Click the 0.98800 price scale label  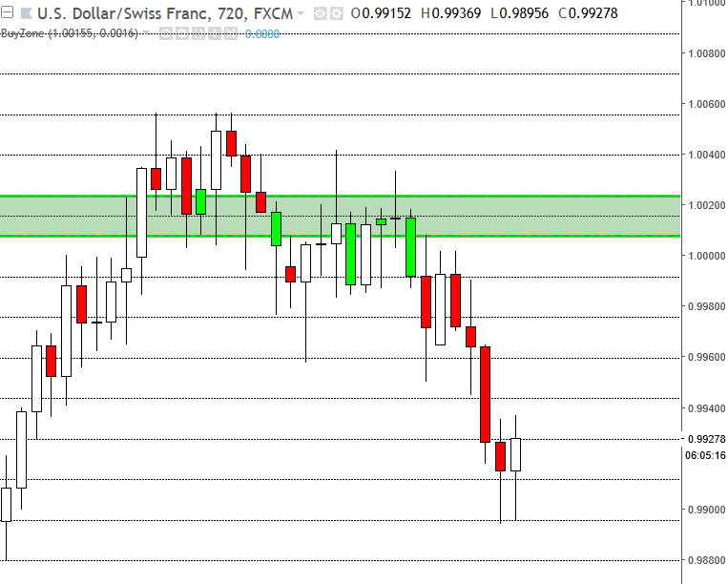[707, 560]
